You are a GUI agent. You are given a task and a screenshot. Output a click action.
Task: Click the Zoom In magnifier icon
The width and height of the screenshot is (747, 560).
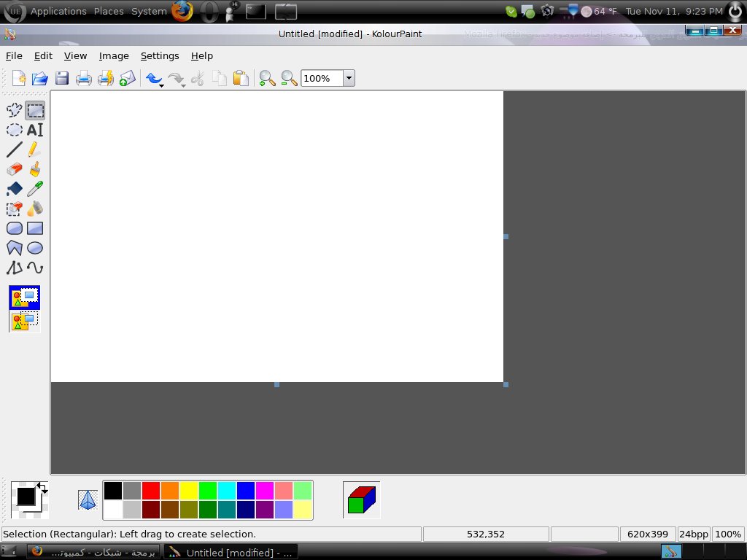coord(267,78)
